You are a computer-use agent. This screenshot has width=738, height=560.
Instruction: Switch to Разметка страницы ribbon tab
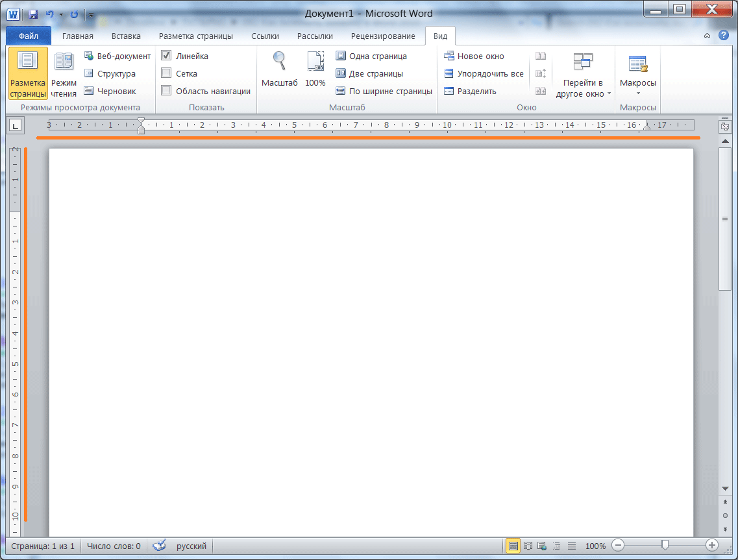[x=196, y=36]
